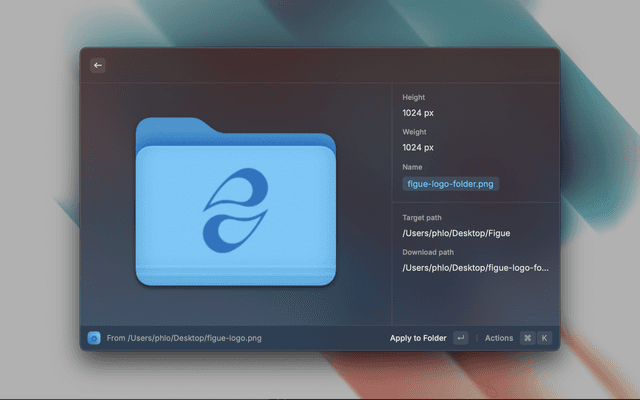The height and width of the screenshot is (400, 640).
Task: Click the Target path value /Users/phlo/Desktop/Figue
Action: [456, 233]
